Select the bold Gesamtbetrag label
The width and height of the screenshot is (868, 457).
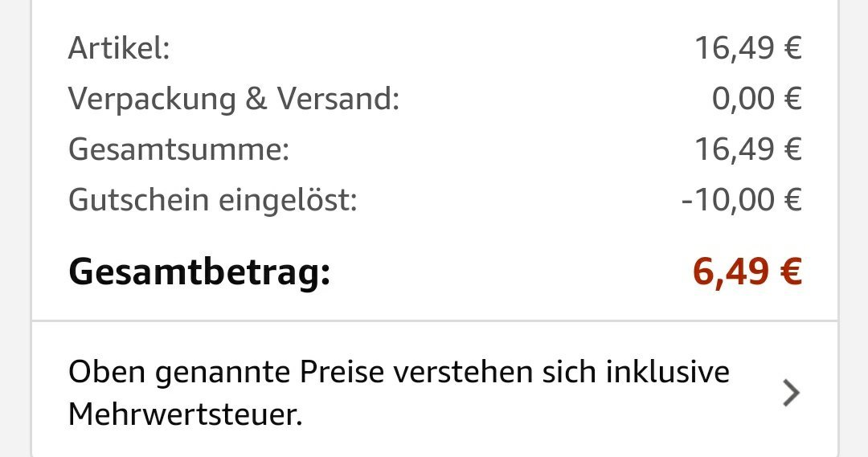tap(199, 272)
